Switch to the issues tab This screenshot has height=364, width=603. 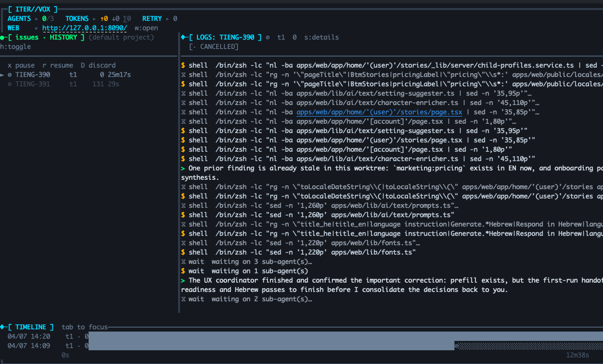tap(27, 37)
